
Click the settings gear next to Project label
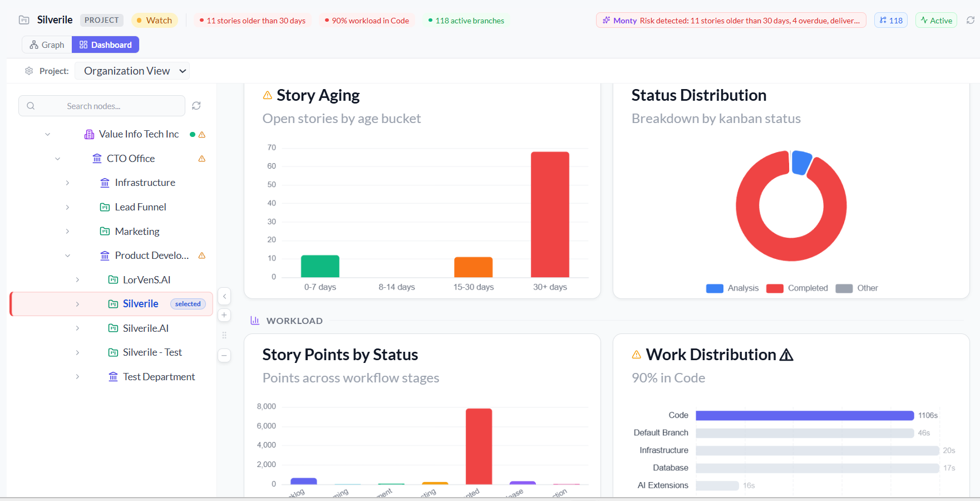point(29,71)
